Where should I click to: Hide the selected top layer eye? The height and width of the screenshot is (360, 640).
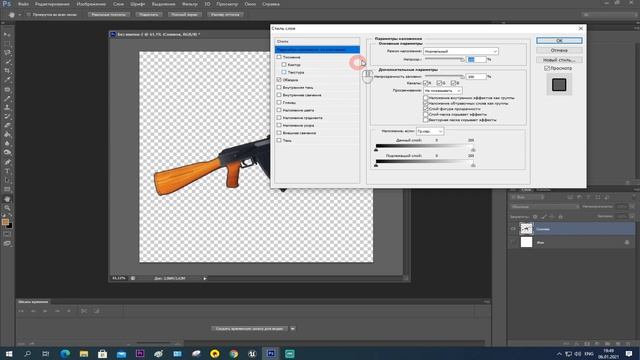pos(513,229)
